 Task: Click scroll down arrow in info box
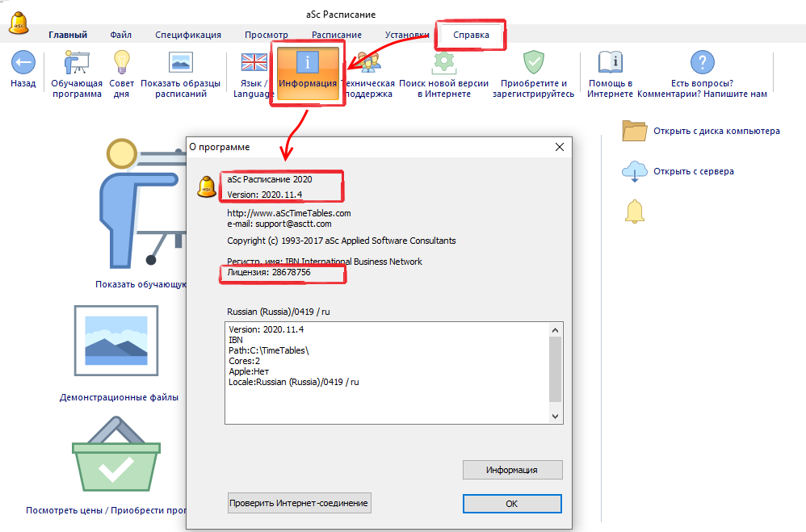tap(555, 417)
